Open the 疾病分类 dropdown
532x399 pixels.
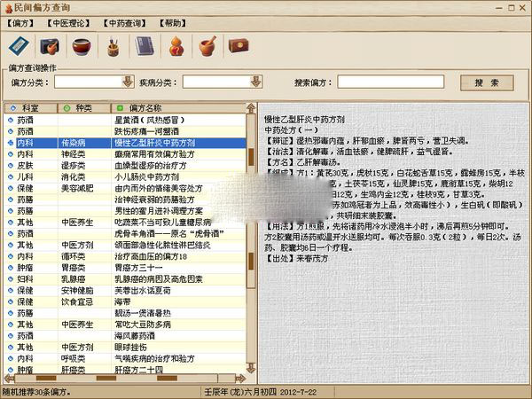(254, 82)
